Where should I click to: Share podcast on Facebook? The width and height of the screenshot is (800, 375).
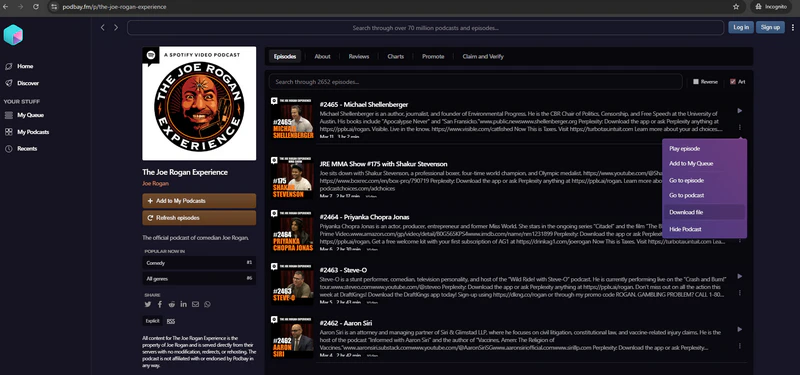point(160,305)
